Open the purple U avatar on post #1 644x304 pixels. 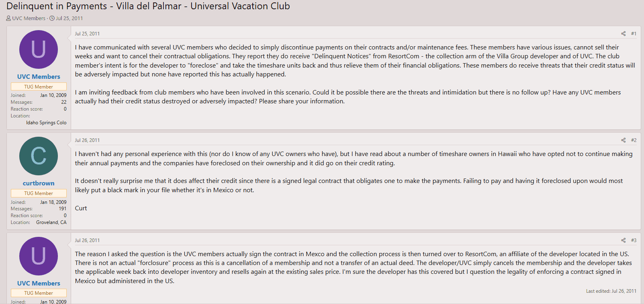point(39,49)
